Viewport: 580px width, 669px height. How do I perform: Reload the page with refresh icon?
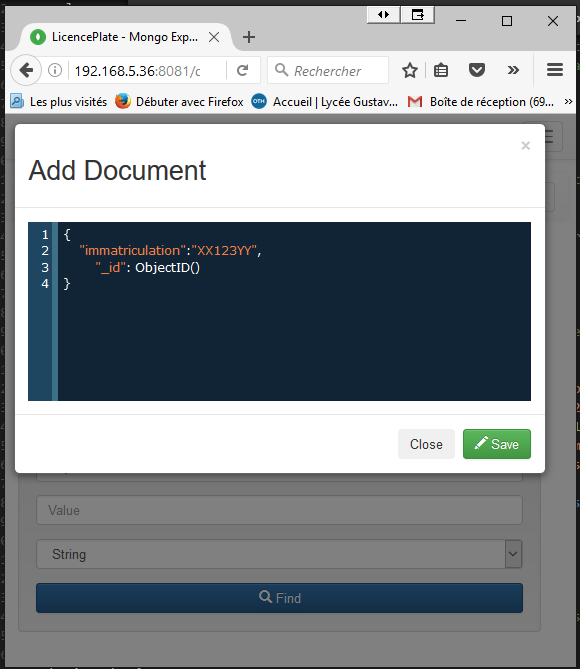(242, 70)
